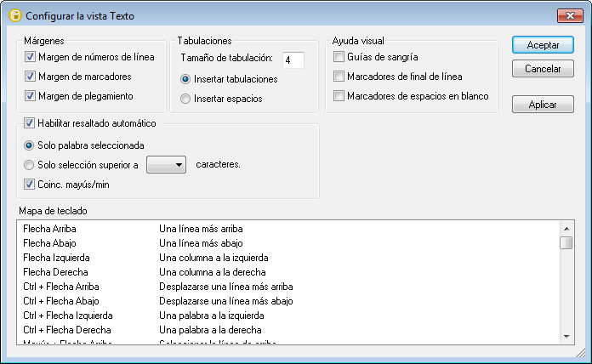The height and width of the screenshot is (364, 592).
Task: Click the Tamaño de tabulación field
Action: (293, 60)
